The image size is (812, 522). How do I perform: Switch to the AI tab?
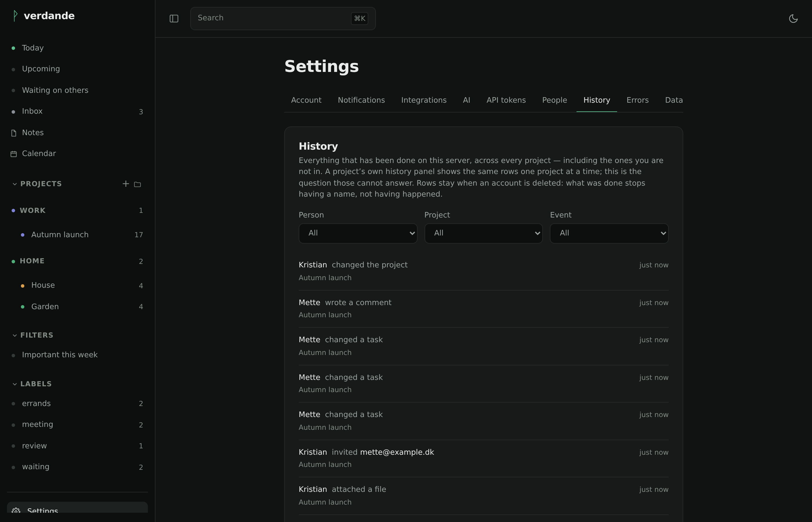[466, 100]
